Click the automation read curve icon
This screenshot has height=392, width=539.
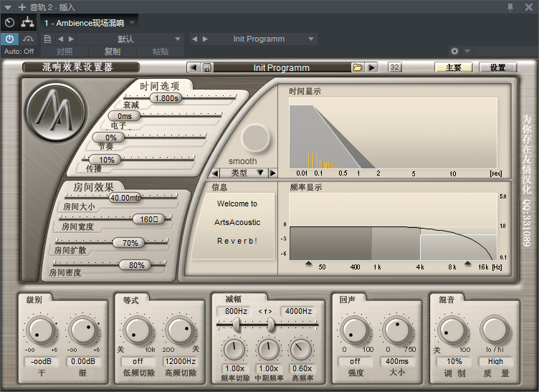[28, 39]
